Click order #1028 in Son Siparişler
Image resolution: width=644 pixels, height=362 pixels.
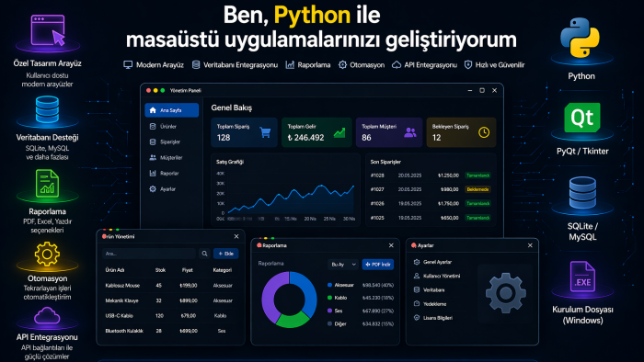pos(430,175)
